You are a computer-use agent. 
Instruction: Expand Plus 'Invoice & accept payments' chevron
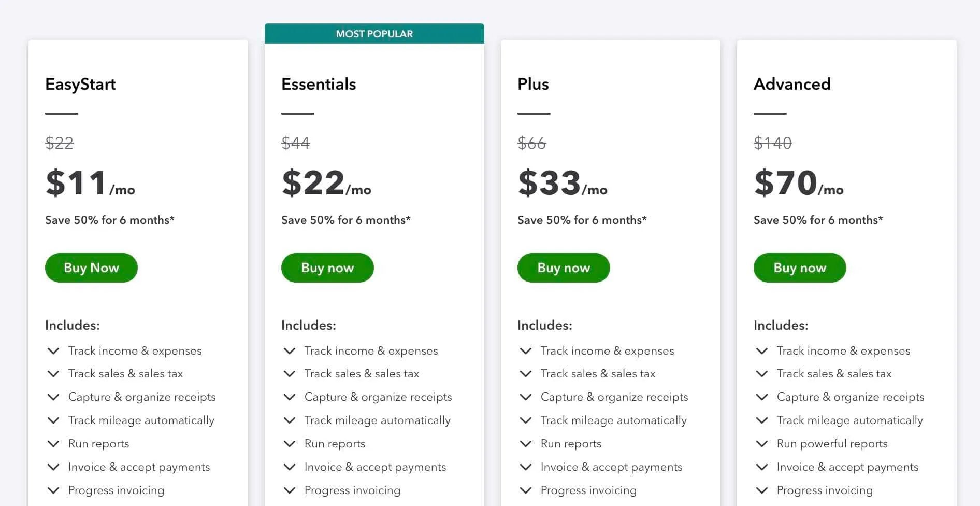click(x=525, y=467)
